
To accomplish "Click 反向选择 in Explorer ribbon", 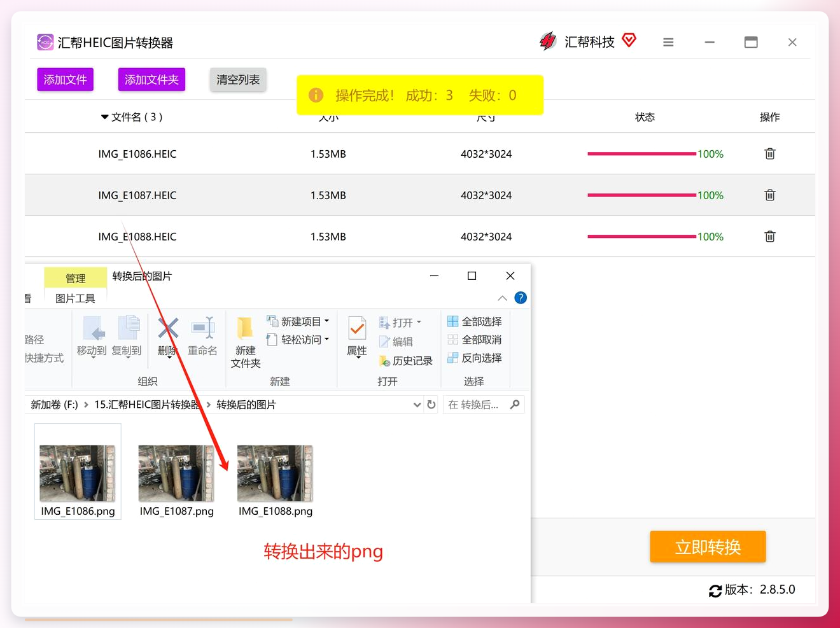I will 475,358.
